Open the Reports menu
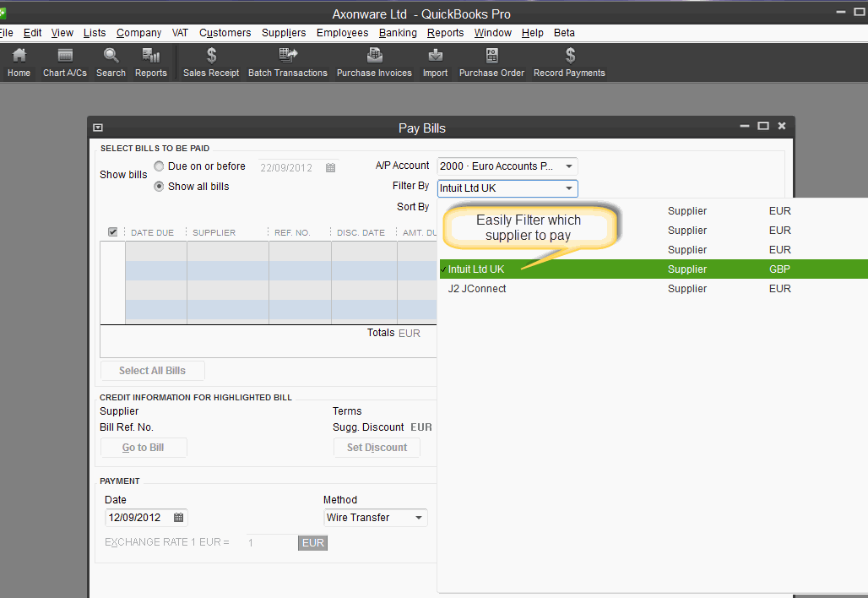868x598 pixels. (x=445, y=33)
